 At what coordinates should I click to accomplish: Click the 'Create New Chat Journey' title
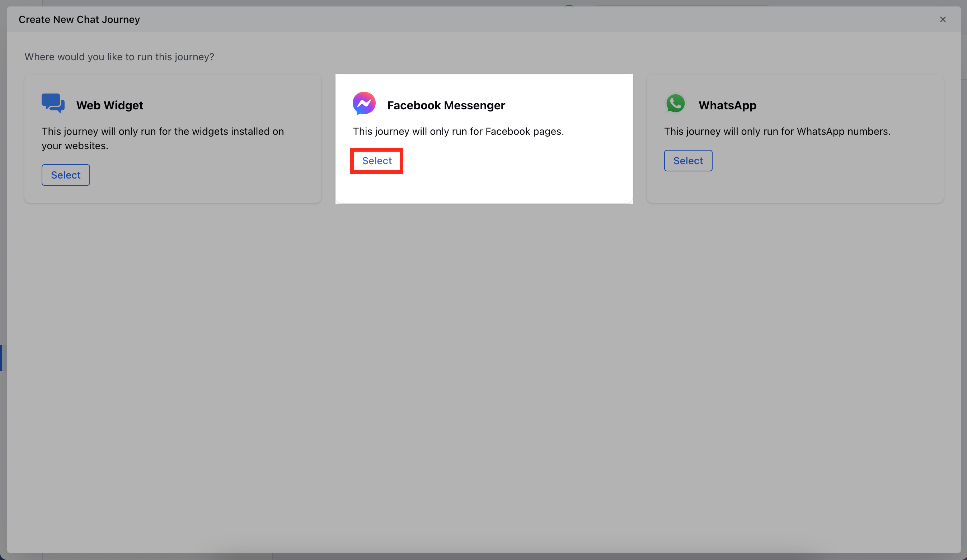pos(79,19)
